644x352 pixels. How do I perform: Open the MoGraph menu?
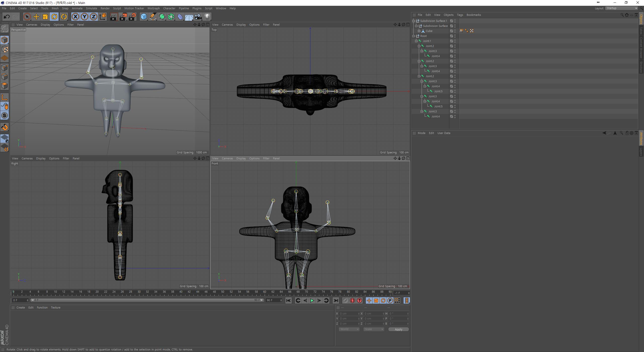coord(153,8)
